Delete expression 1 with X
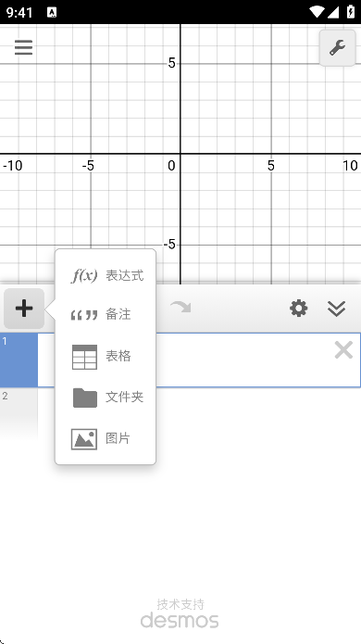Image resolution: width=361 pixels, height=644 pixels. click(x=343, y=350)
